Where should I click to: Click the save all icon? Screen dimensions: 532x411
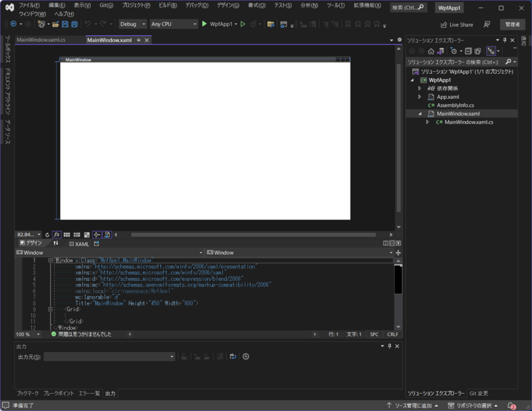pos(74,24)
